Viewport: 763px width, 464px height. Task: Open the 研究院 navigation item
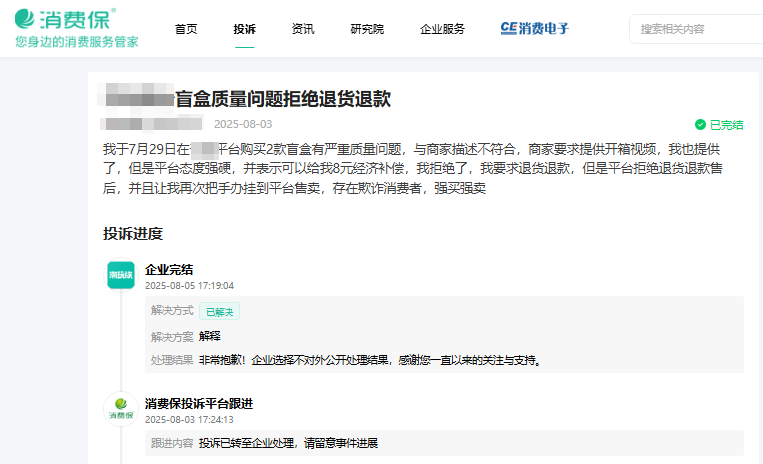coord(367,29)
